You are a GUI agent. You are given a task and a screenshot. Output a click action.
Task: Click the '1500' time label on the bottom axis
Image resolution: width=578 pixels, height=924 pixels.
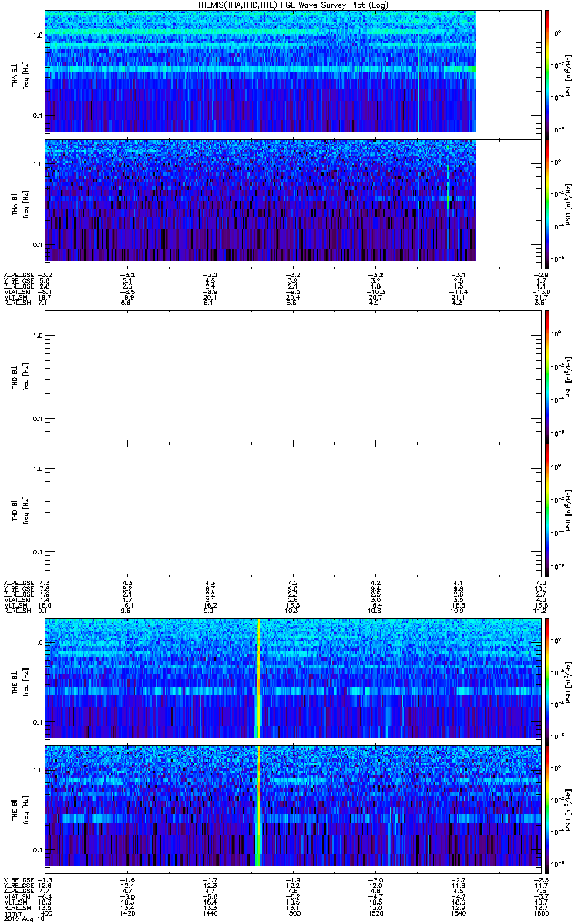[292, 912]
